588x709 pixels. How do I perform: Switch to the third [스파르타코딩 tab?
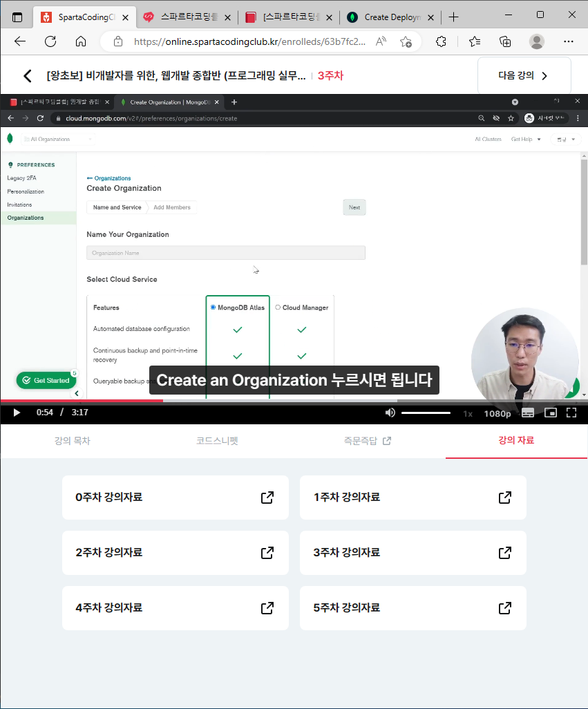288,17
